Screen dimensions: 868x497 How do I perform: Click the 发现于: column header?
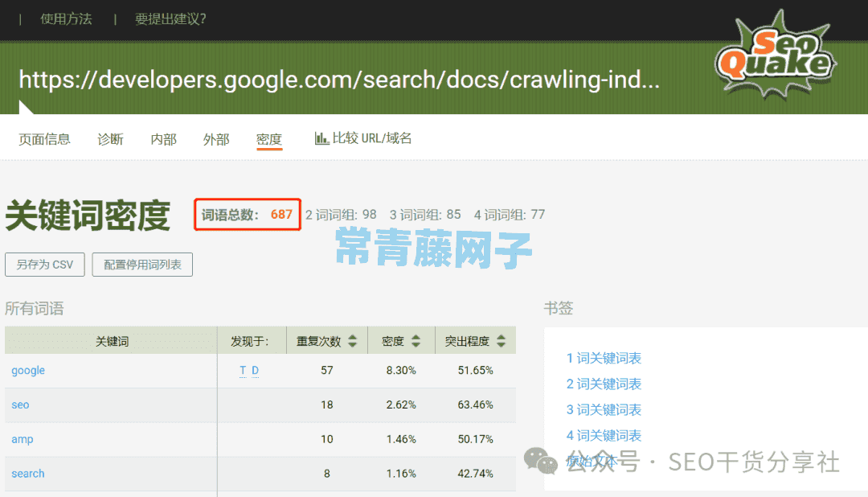[x=252, y=340]
